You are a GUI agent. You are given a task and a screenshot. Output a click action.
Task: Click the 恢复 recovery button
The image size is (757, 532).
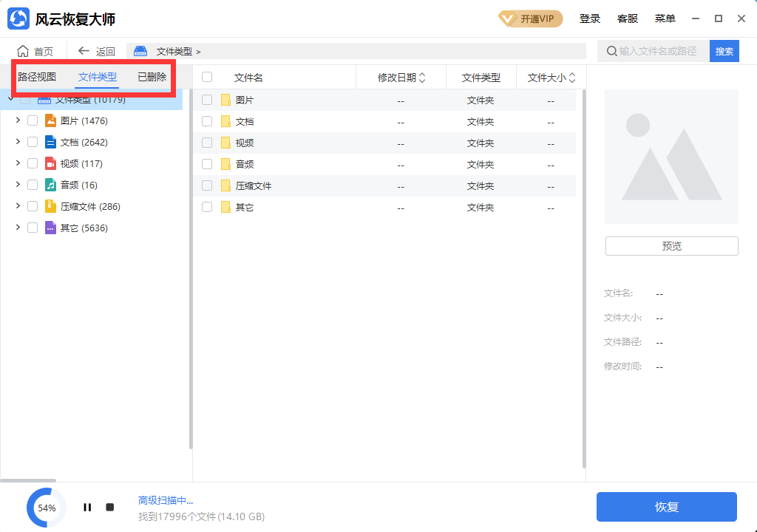(x=668, y=507)
